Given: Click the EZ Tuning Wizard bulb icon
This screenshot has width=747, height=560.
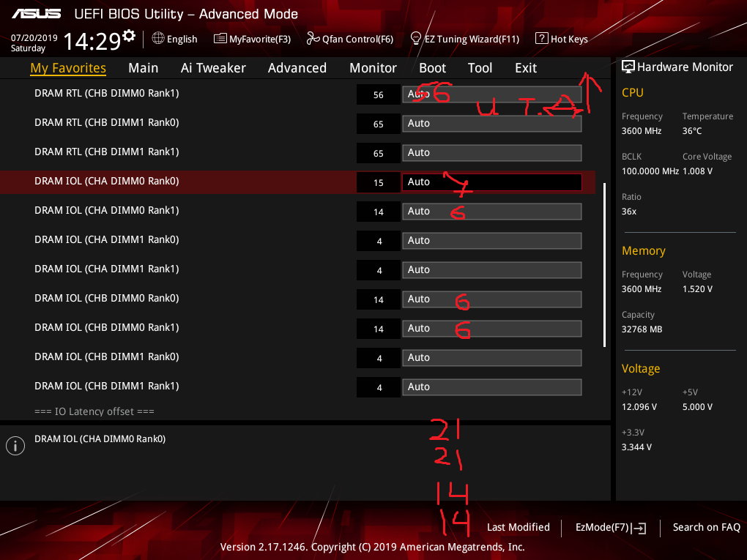Looking at the screenshot, I should tap(416, 38).
